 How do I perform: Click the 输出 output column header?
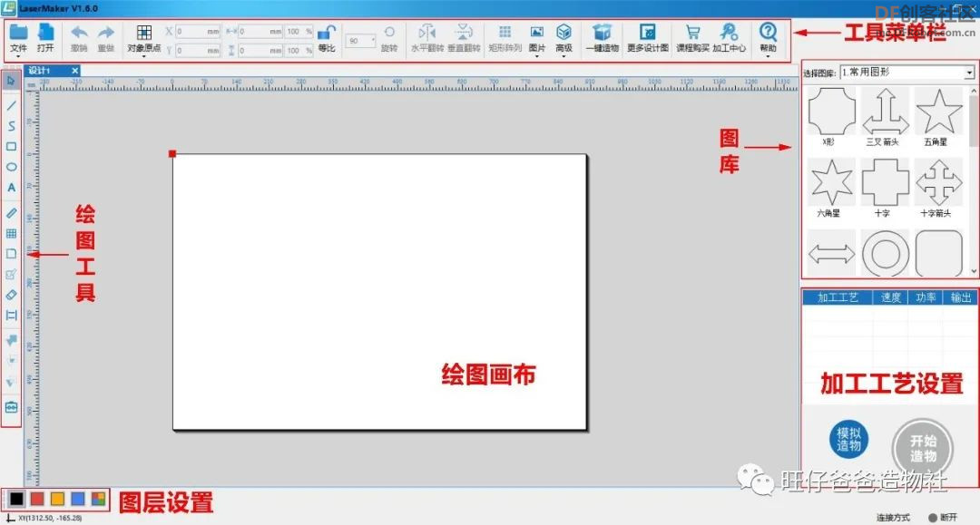click(961, 297)
